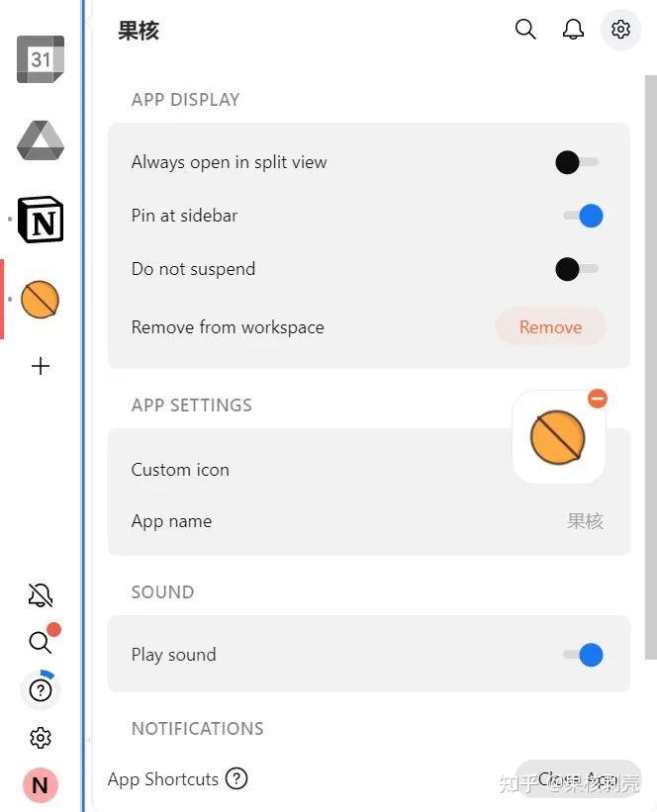The image size is (657, 812).
Task: Open sidebar search with red badge
Action: click(41, 641)
